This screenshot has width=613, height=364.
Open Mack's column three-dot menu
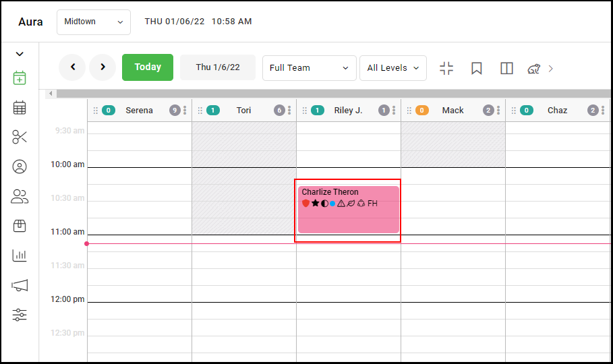[x=498, y=111]
